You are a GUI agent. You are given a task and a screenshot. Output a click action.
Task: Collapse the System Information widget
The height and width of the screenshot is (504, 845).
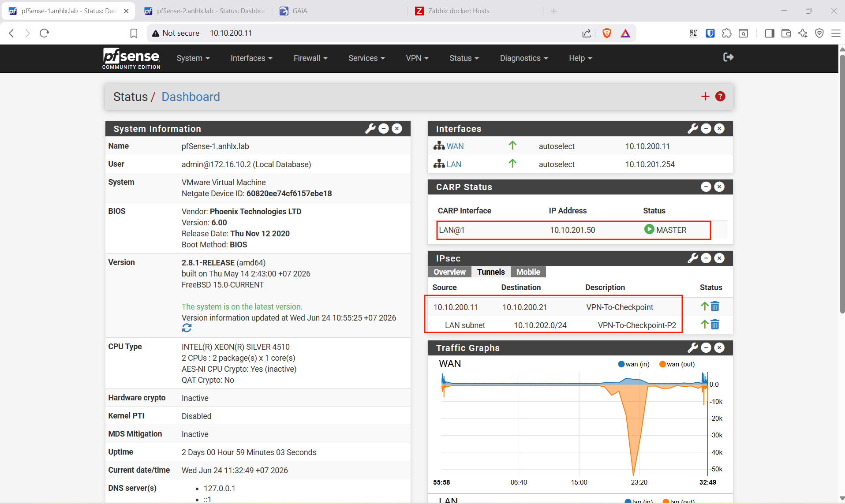click(x=384, y=128)
